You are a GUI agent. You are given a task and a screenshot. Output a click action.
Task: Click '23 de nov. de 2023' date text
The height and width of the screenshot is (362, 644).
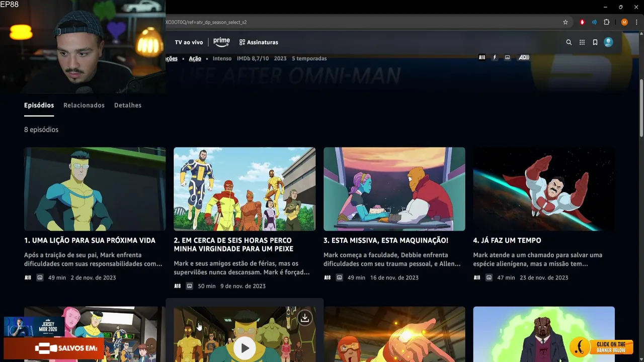pyautogui.click(x=544, y=278)
